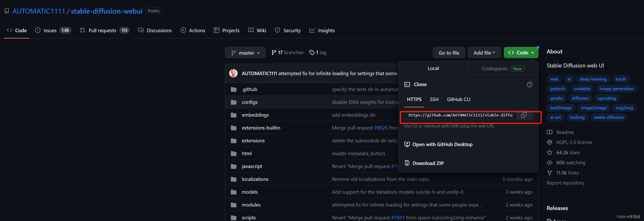Click the Report repository link

tap(565, 183)
